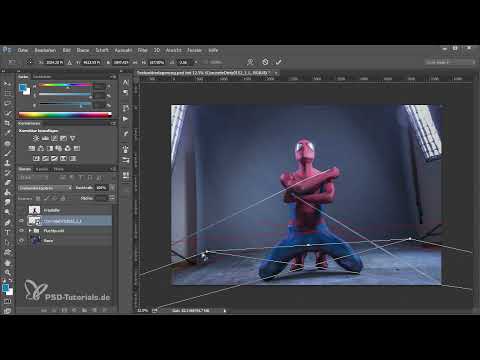This screenshot has width=480, height=360.
Task: Open the layer blend mode dropdown
Action: click(x=45, y=188)
